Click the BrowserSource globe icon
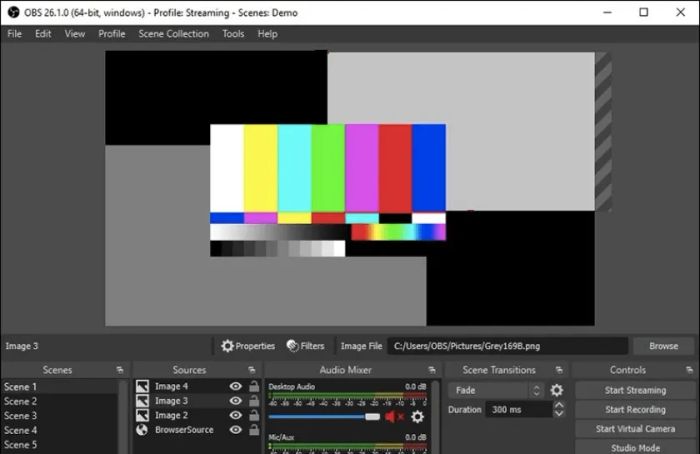700x454 pixels. click(142, 430)
